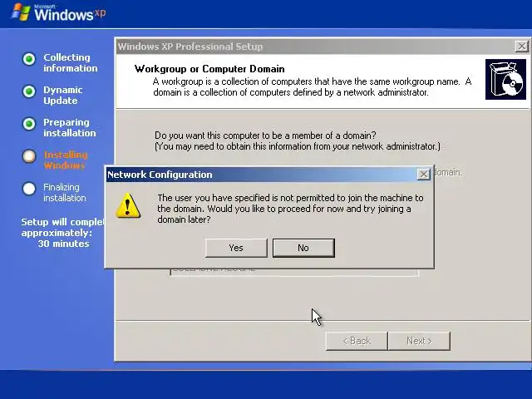This screenshot has width=532, height=399.
Task: Click the greyed-out Next button
Action: pos(419,341)
